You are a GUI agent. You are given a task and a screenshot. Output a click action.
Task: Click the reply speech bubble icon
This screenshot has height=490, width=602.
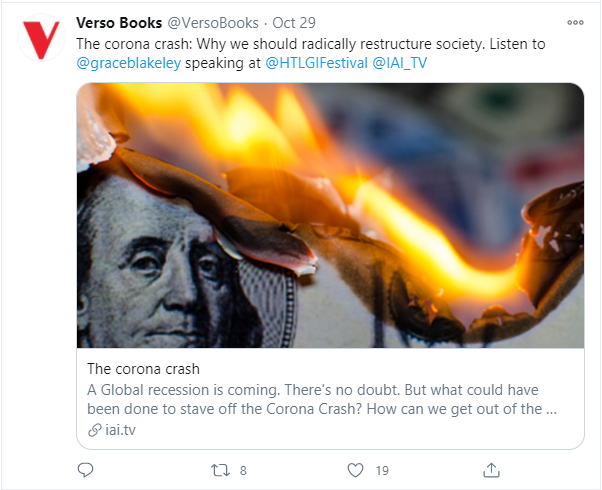[85, 470]
